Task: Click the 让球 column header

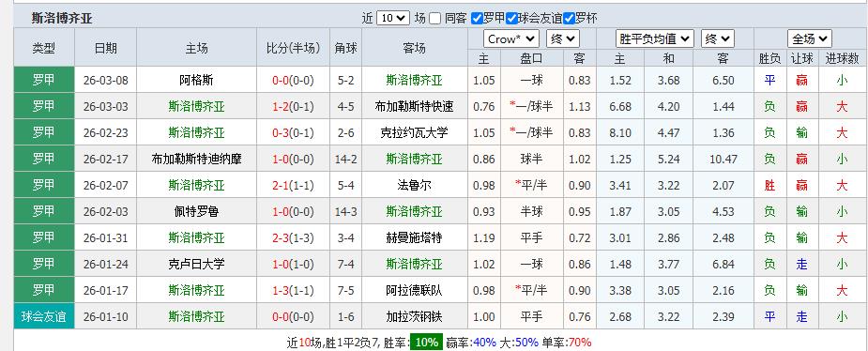Action: (x=801, y=58)
